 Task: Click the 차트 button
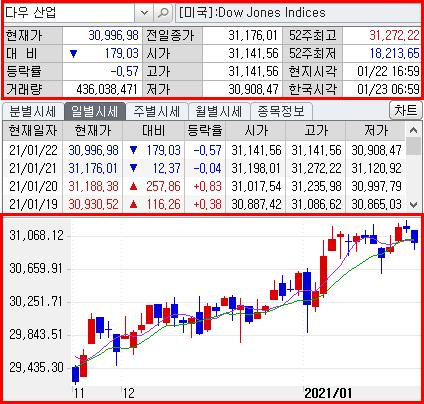click(x=406, y=110)
